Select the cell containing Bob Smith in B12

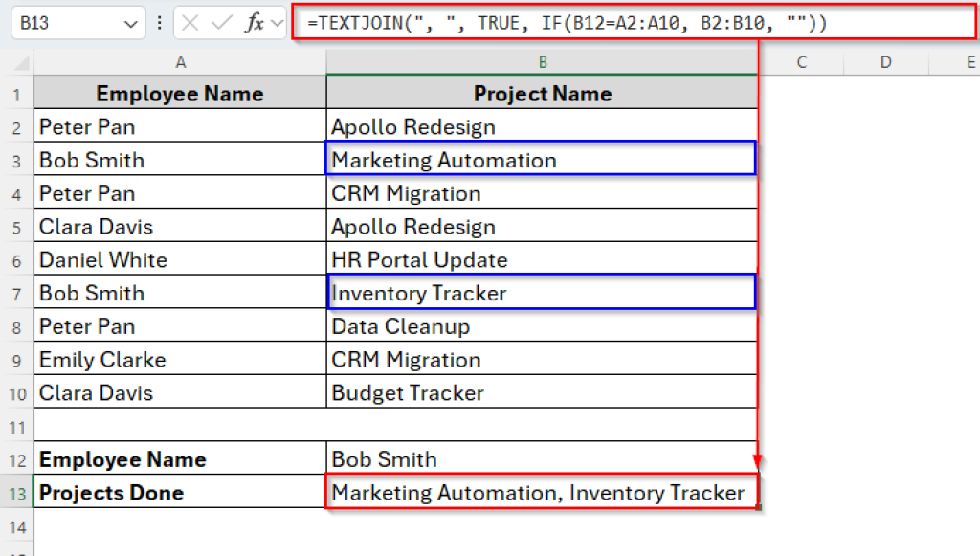(x=542, y=459)
